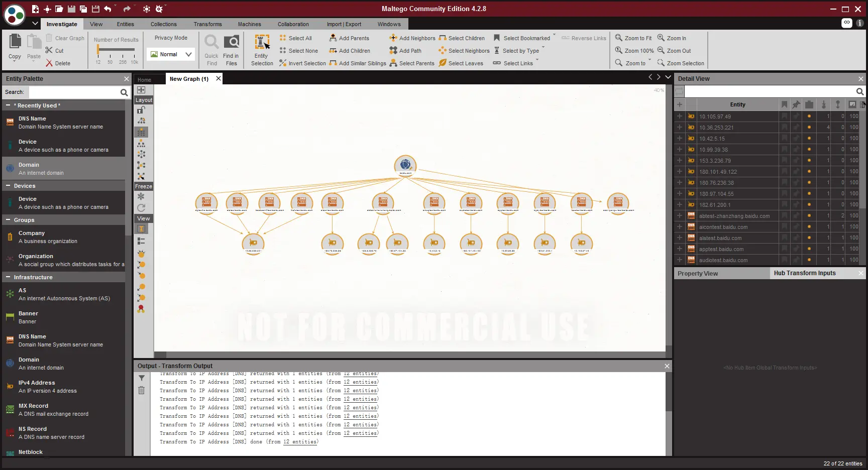Click the Delete red X icon
The height and width of the screenshot is (470, 868).
click(x=49, y=63)
